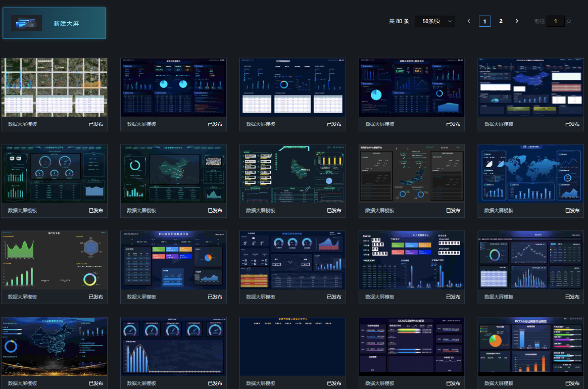This screenshot has height=389, width=588.
Task: Open the 50条/页 page size dropdown
Action: (x=435, y=21)
